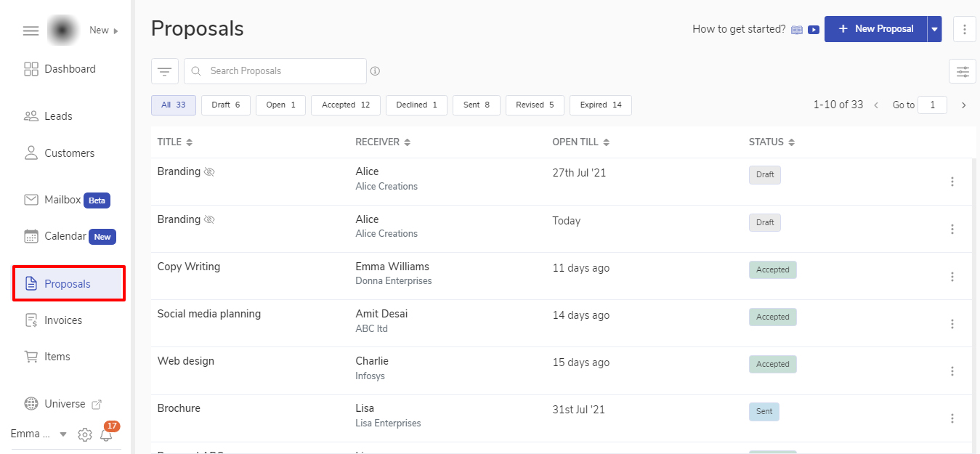This screenshot has width=980, height=454.
Task: Filter proposals by Accepted tab
Action: click(346, 105)
